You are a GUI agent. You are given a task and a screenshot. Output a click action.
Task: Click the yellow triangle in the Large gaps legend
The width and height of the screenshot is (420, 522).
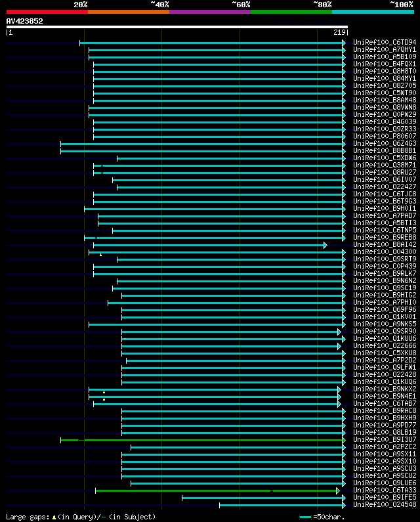tap(54, 517)
